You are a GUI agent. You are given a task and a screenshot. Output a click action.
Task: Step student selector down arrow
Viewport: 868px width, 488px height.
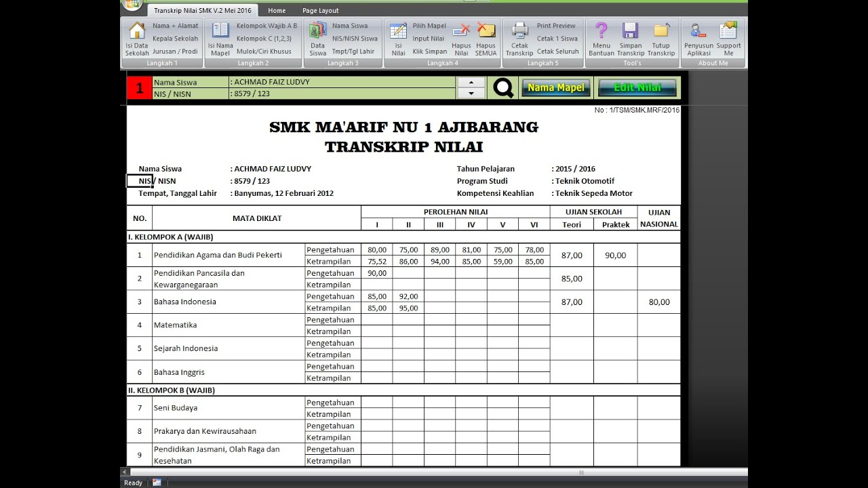coord(471,94)
